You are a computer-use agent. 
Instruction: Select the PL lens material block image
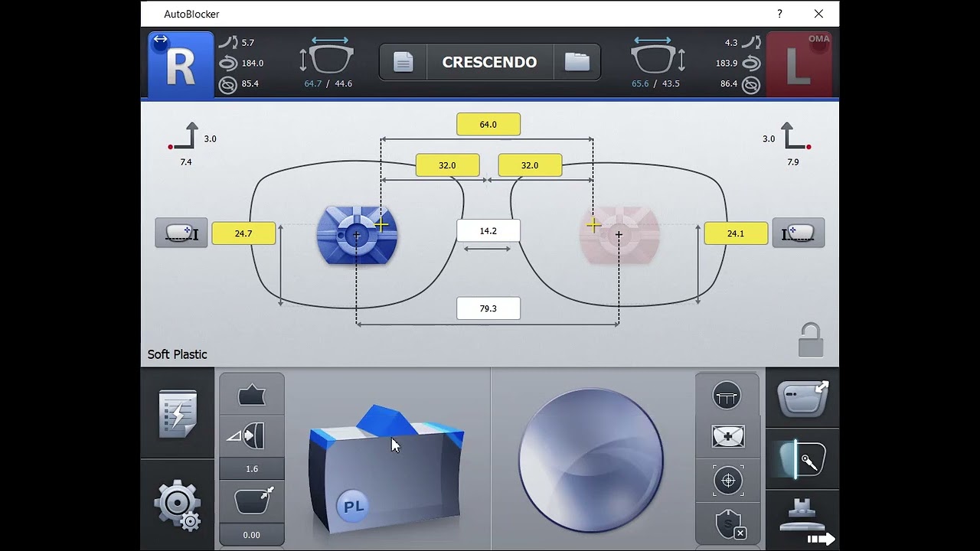[386, 469]
